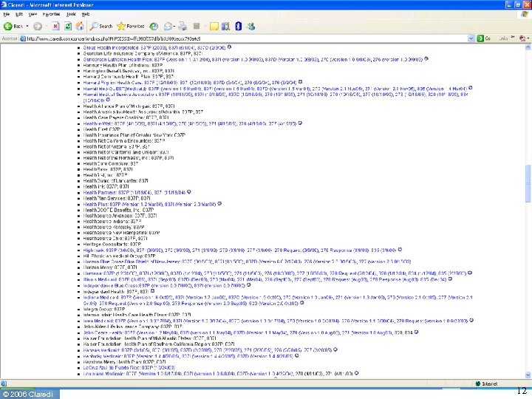Open the View menu
The width and height of the screenshot is (532, 399).
[33, 14]
